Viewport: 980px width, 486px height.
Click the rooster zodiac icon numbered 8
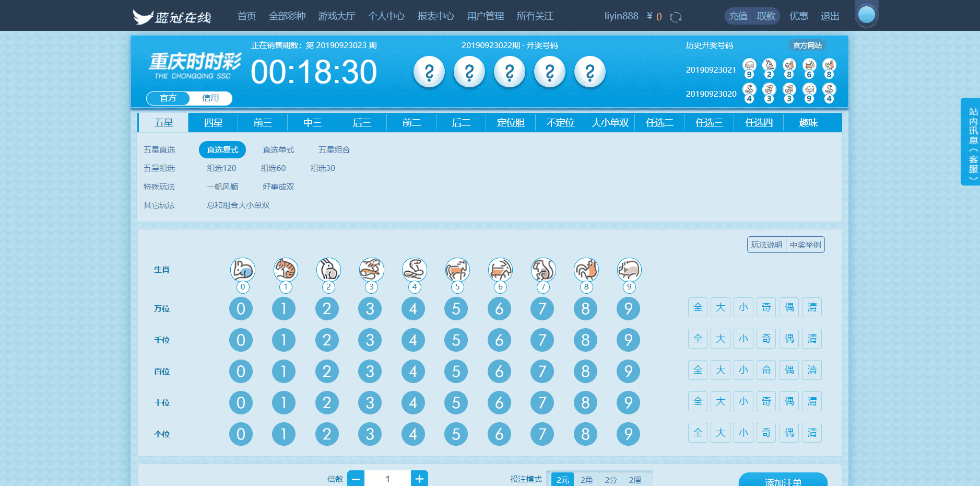pyautogui.click(x=586, y=270)
